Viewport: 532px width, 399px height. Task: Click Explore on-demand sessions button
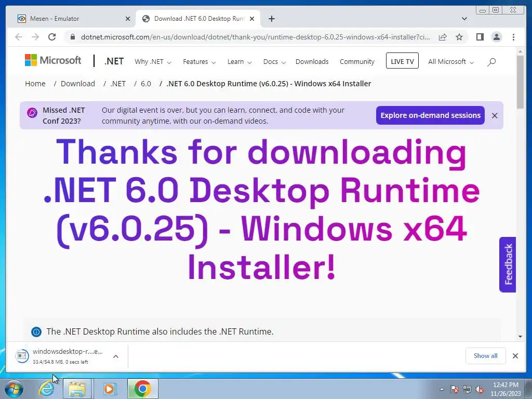click(x=430, y=115)
